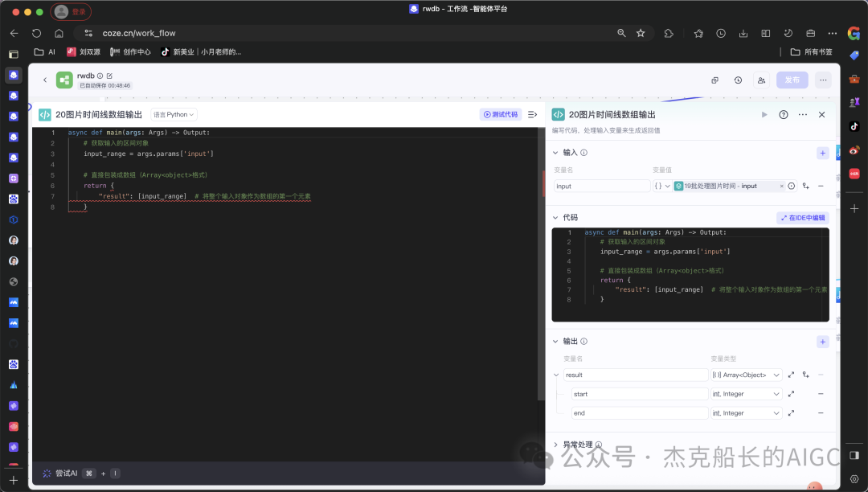
Task: Open the workflow history clock icon
Action: (x=738, y=80)
